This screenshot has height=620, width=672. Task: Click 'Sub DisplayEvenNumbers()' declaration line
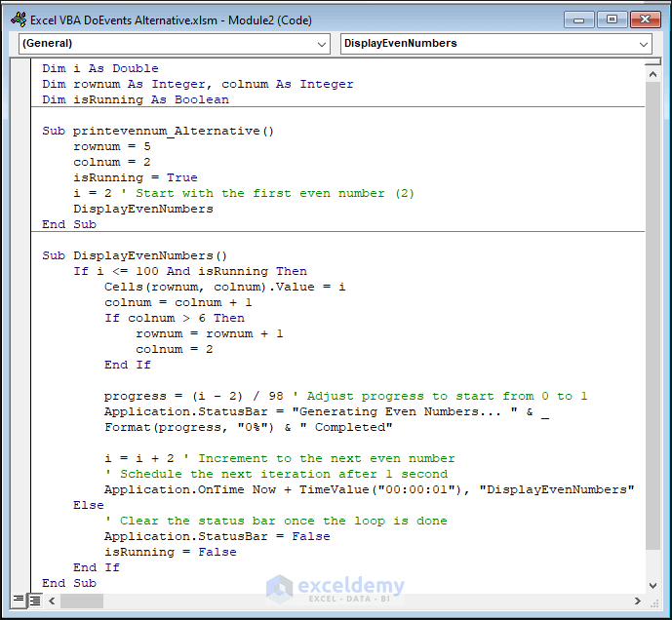(x=135, y=255)
